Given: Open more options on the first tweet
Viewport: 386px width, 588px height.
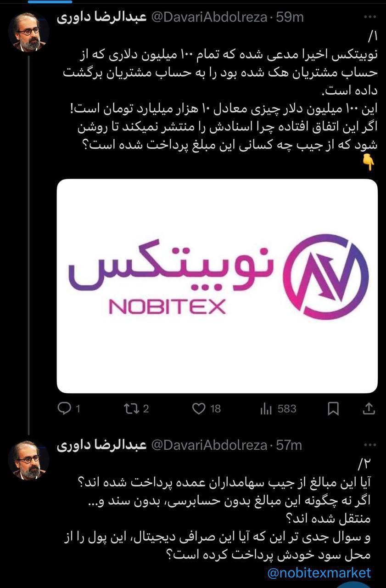Looking at the screenshot, I should click(369, 17).
